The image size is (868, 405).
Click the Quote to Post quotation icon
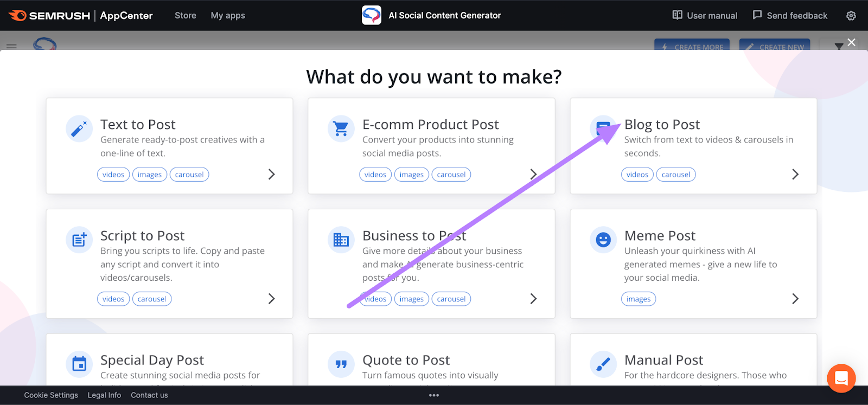point(341,364)
